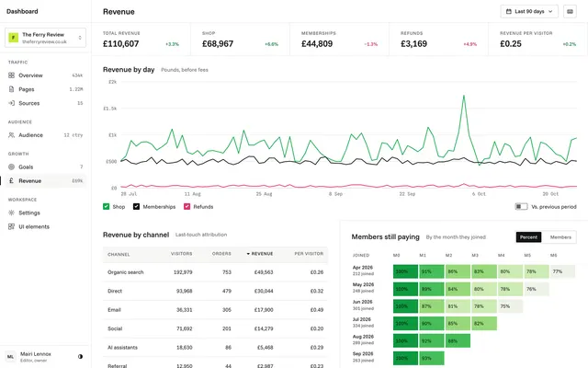Image resolution: width=588 pixels, height=368 pixels.
Task: Click Organic search row
Action: click(215, 272)
